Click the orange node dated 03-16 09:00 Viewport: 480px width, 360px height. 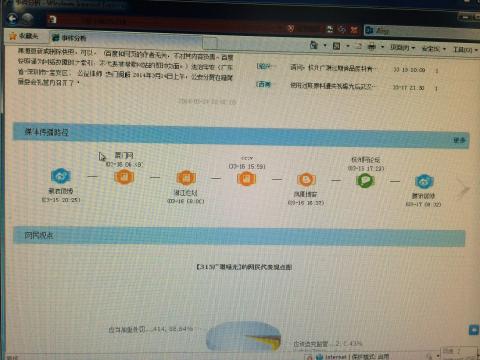[x=186, y=178]
